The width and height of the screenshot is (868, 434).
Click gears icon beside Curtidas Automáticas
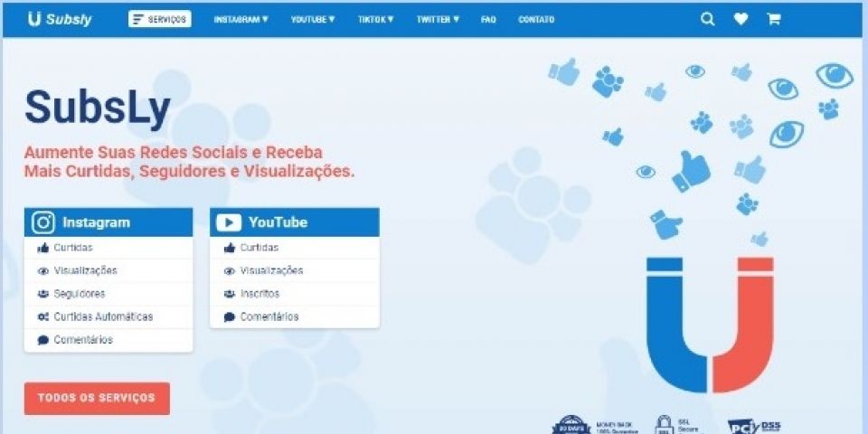tap(43, 317)
